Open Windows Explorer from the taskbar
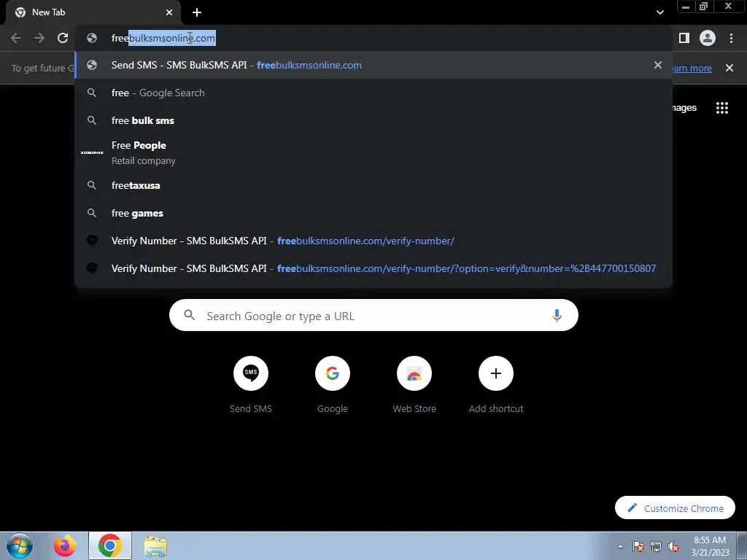This screenshot has height=560, width=747. tap(155, 545)
